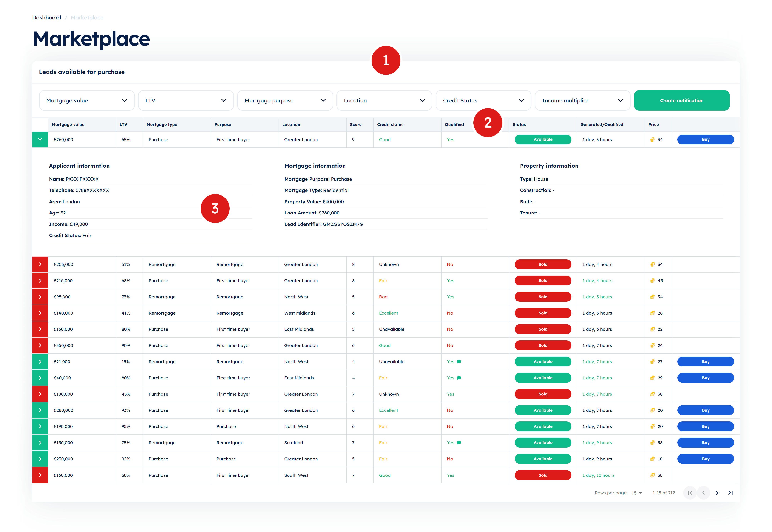Viewport: 772px width, 532px height.
Task: Click the '1-15 of 712' pagination text
Action: pyautogui.click(x=664, y=493)
